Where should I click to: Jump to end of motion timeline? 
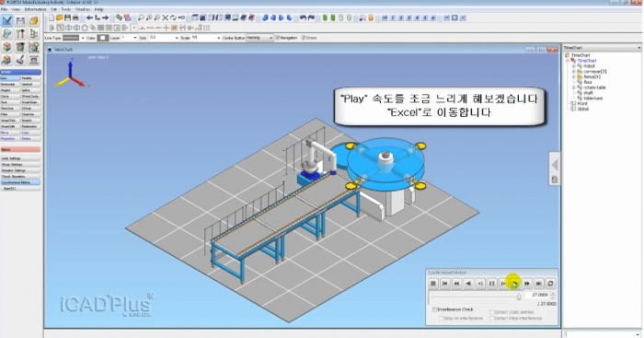(x=539, y=284)
